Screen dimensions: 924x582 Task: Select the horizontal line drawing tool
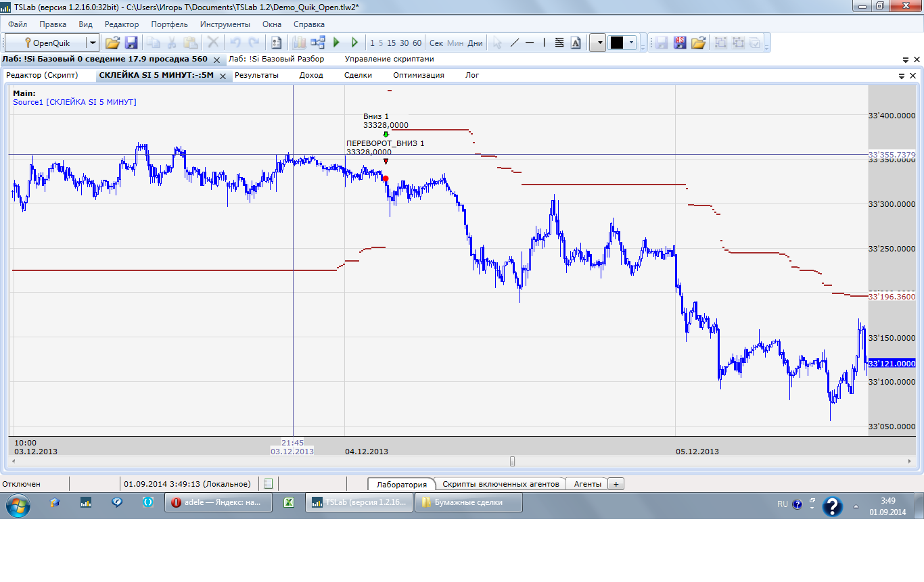pos(530,43)
